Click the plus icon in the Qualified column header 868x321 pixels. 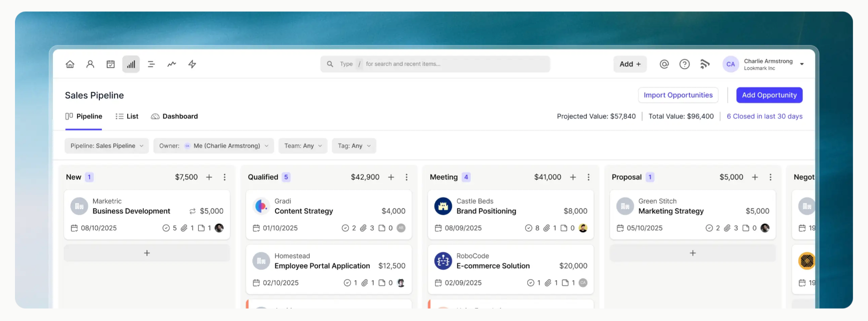point(391,177)
